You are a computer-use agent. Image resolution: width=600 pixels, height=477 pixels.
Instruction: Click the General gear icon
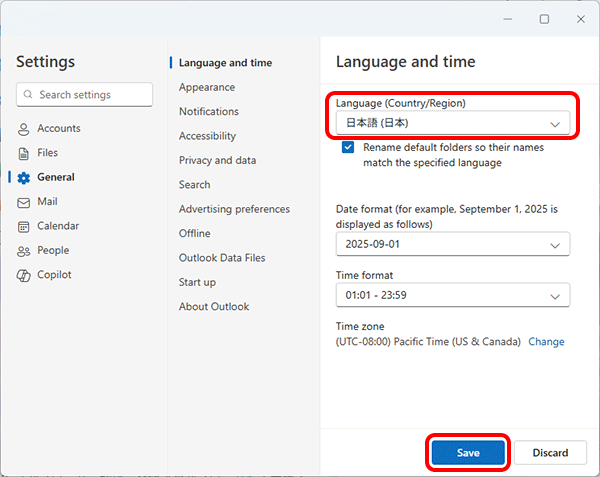click(x=24, y=178)
